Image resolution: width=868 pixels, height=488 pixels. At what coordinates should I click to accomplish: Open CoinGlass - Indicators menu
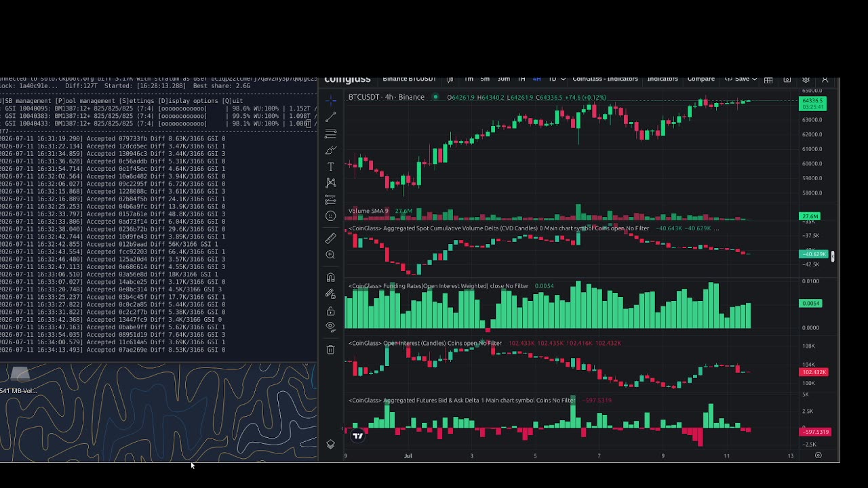[x=605, y=79]
